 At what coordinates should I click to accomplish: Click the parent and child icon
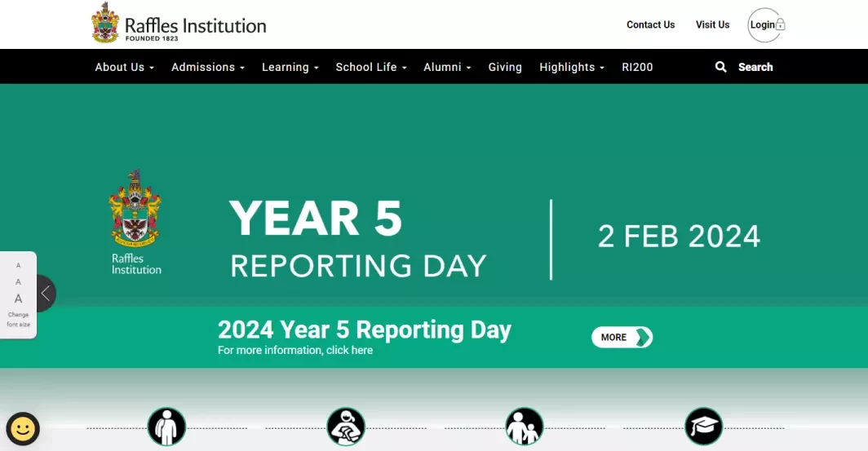pyautogui.click(x=525, y=427)
